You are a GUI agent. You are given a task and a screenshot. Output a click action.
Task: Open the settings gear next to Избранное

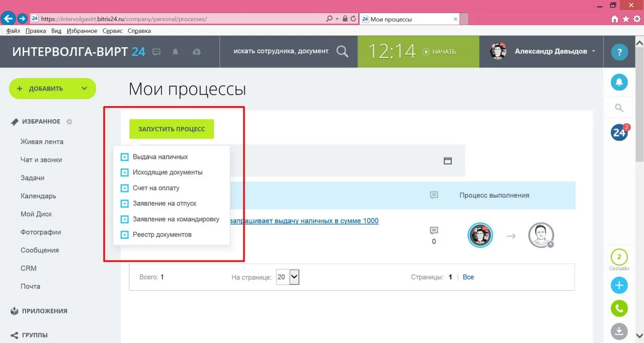point(69,122)
